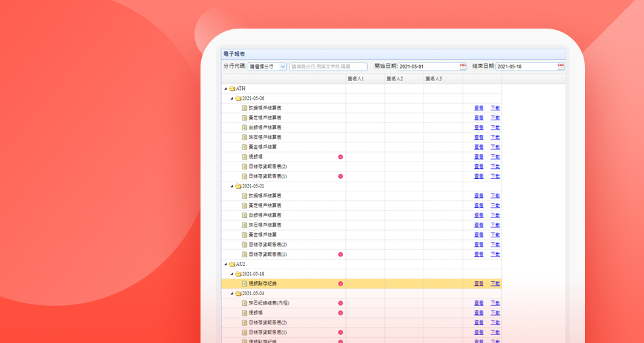Click 下載 link for 黃金帳戶結算 in 2021-05-06
This screenshot has height=343, width=644.
pyautogui.click(x=495, y=147)
